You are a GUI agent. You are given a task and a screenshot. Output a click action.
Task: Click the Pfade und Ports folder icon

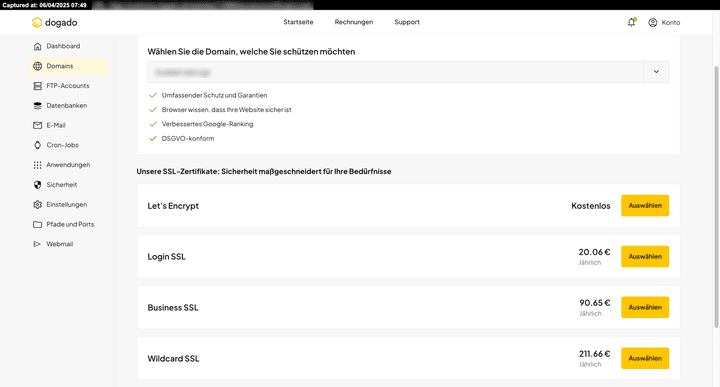click(x=38, y=224)
